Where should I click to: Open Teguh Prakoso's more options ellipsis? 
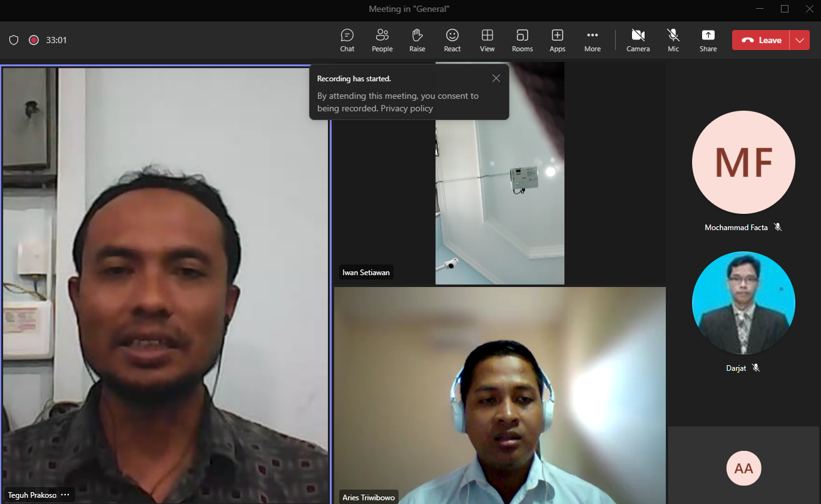pyautogui.click(x=65, y=495)
